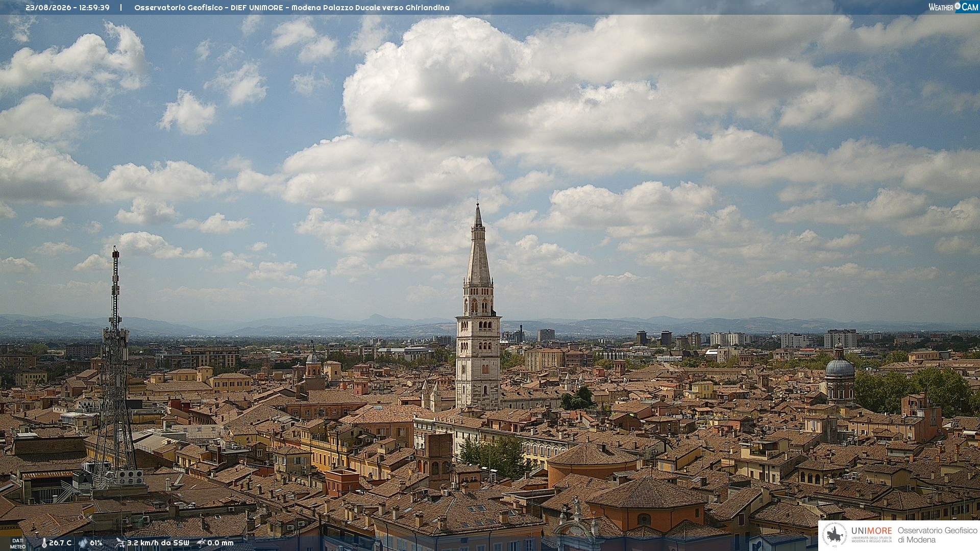Click Osservatorio Geofisico di Modena text
The height and width of the screenshot is (551, 980).
point(937,535)
